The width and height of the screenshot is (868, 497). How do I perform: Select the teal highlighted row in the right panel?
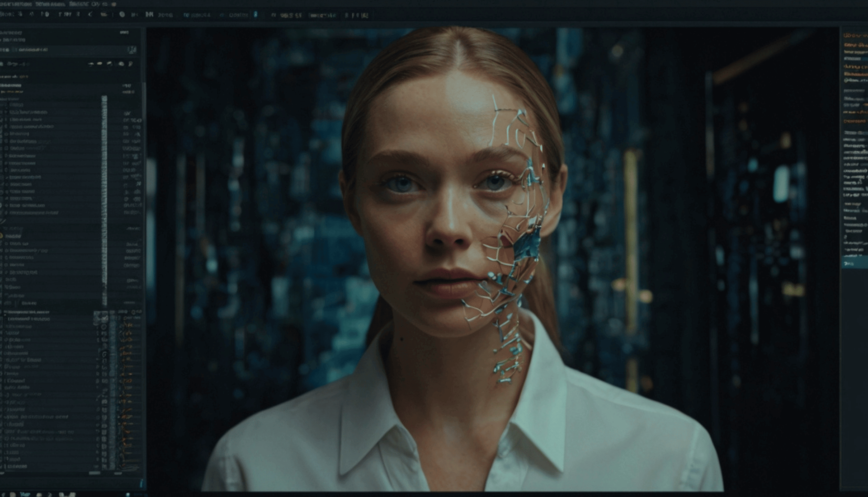pyautogui.click(x=854, y=263)
